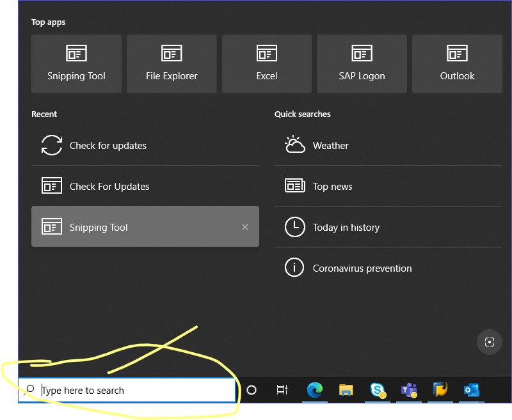This screenshot has height=420, width=512.
Task: Click the Snipping Tool tile icon
Action: click(76, 53)
